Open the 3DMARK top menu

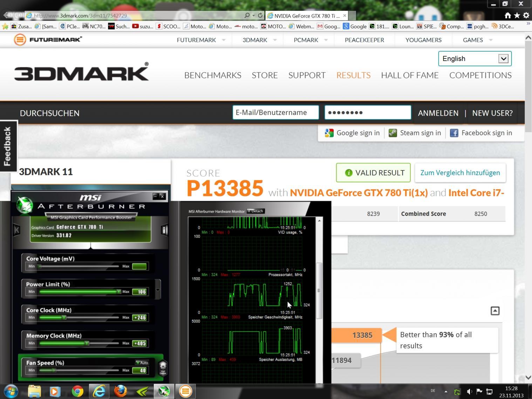[x=255, y=40]
